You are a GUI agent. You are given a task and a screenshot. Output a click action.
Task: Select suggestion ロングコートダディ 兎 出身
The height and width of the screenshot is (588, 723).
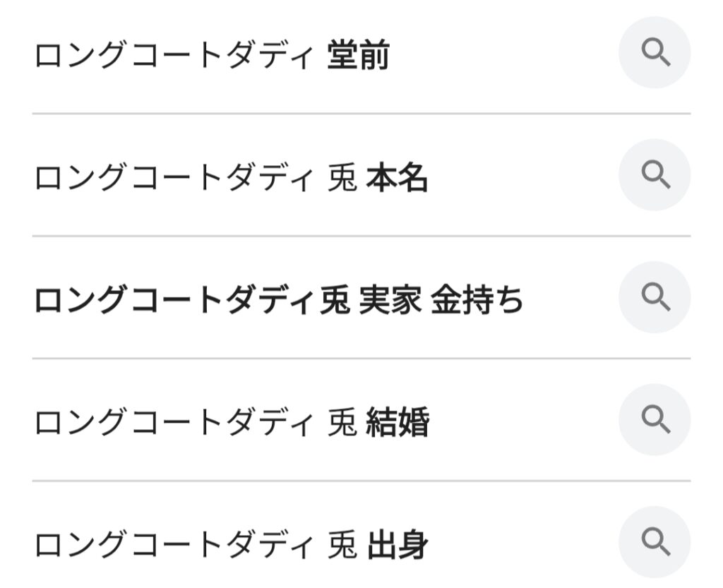231,546
